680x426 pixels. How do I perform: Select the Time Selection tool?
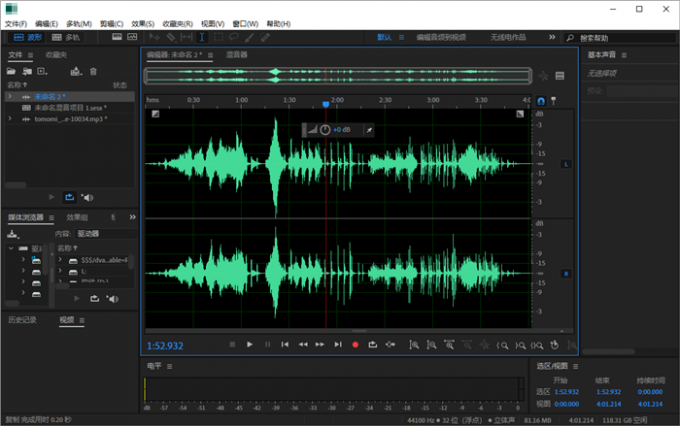click(202, 37)
